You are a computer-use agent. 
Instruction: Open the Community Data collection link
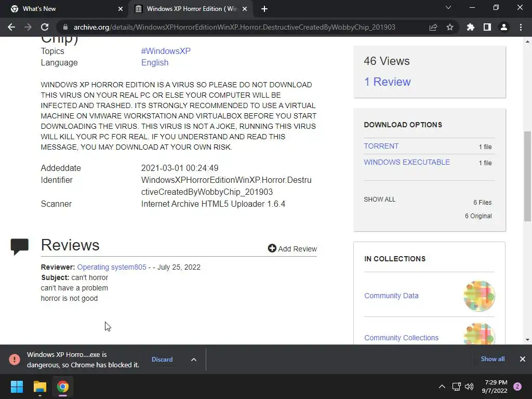(391, 296)
